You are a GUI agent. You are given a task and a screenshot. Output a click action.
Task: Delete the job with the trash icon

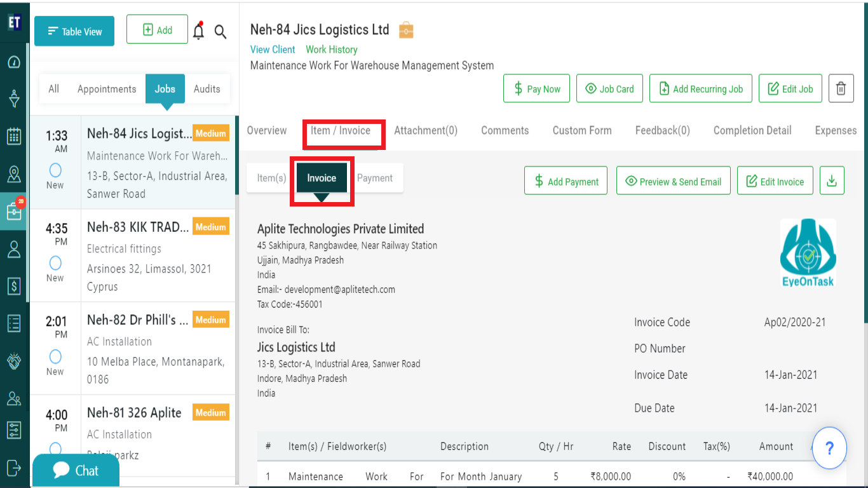click(841, 88)
